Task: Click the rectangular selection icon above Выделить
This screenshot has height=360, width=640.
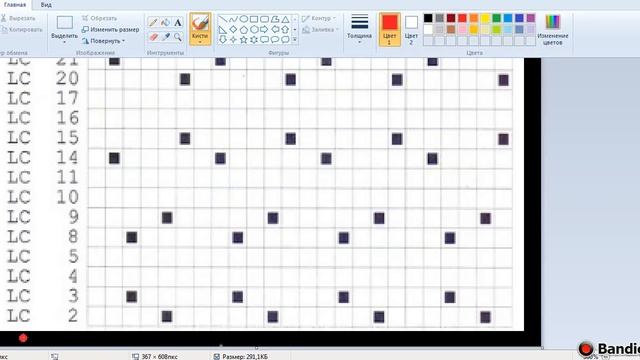Action: pyautogui.click(x=64, y=22)
